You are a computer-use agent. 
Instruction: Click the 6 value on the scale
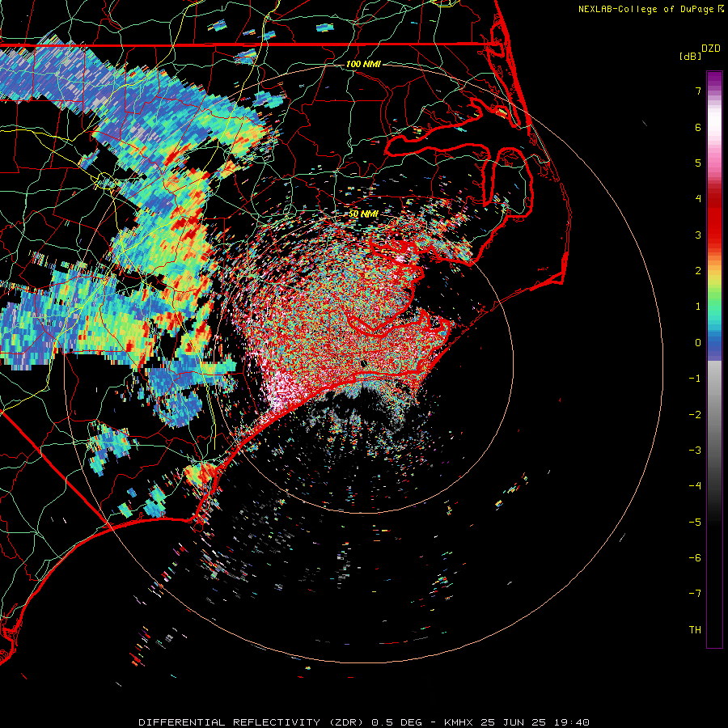tap(698, 127)
